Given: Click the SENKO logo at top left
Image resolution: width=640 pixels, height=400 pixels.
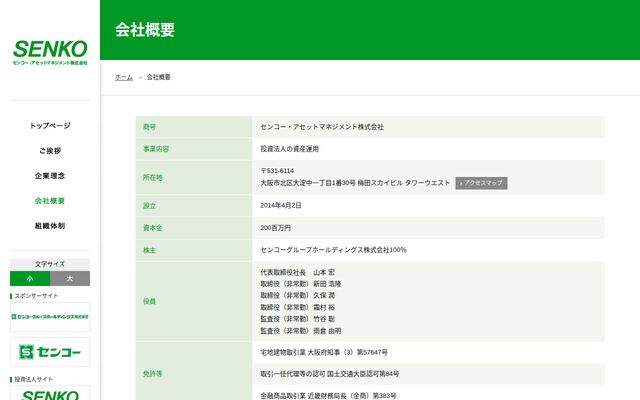Looking at the screenshot, I should point(50,53).
